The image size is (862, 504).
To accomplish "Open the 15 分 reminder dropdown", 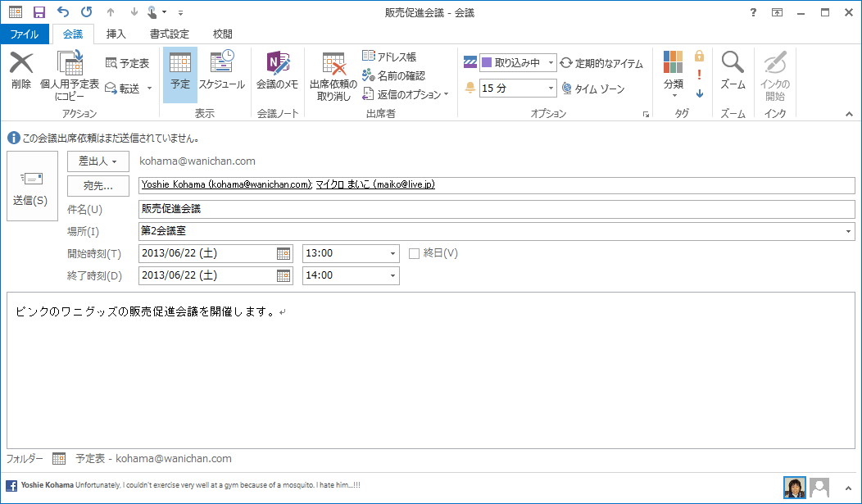I will tap(551, 88).
